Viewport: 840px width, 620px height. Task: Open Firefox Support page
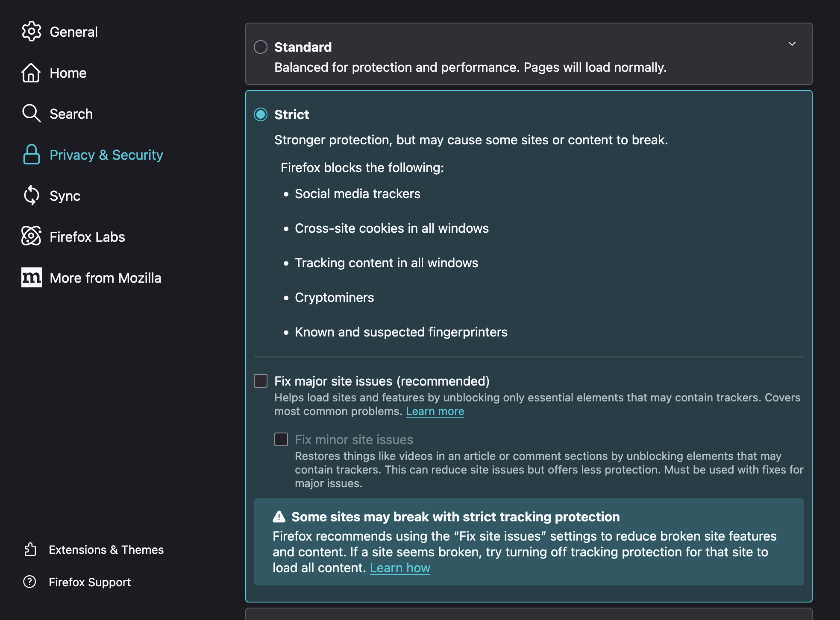pyautogui.click(x=90, y=582)
